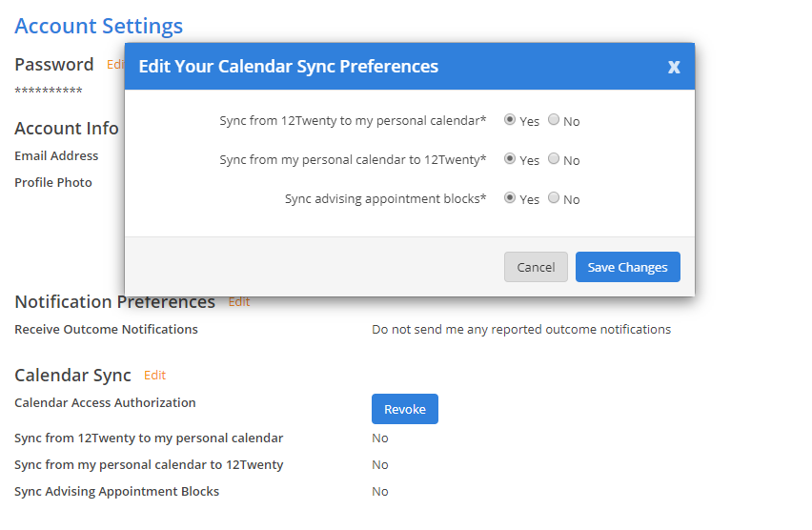Click the Cancel button in the dialog
812x530 pixels.
click(536, 267)
